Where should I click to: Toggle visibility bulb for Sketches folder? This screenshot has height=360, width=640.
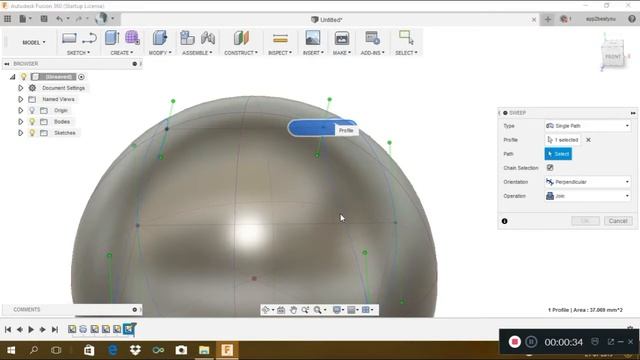click(32, 133)
